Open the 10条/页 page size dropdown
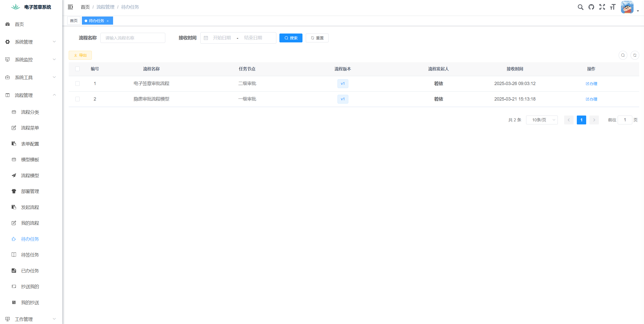This screenshot has width=644, height=324. pyautogui.click(x=542, y=120)
